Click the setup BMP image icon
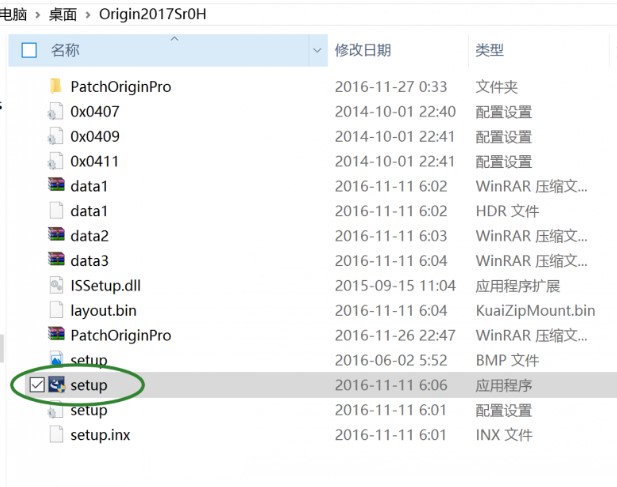 pyautogui.click(x=56, y=360)
